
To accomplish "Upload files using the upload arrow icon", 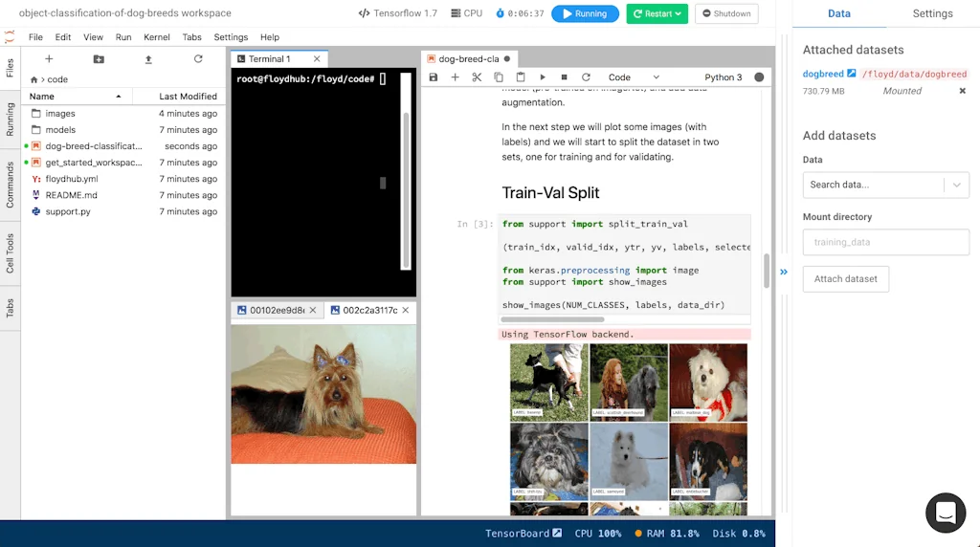I will tap(148, 59).
